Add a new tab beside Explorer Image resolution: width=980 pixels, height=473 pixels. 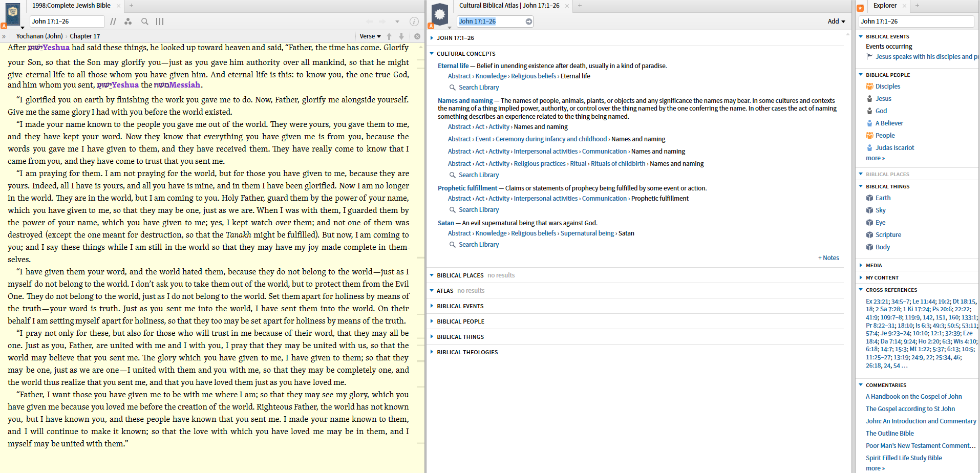[917, 6]
